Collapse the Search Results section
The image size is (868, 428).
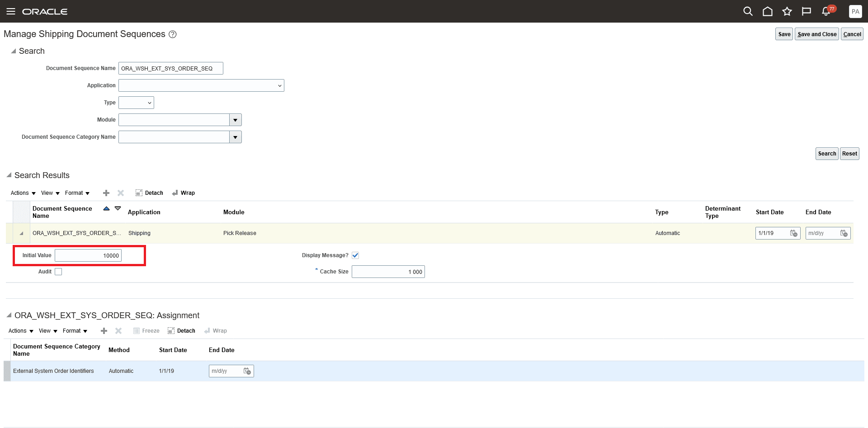click(x=9, y=175)
